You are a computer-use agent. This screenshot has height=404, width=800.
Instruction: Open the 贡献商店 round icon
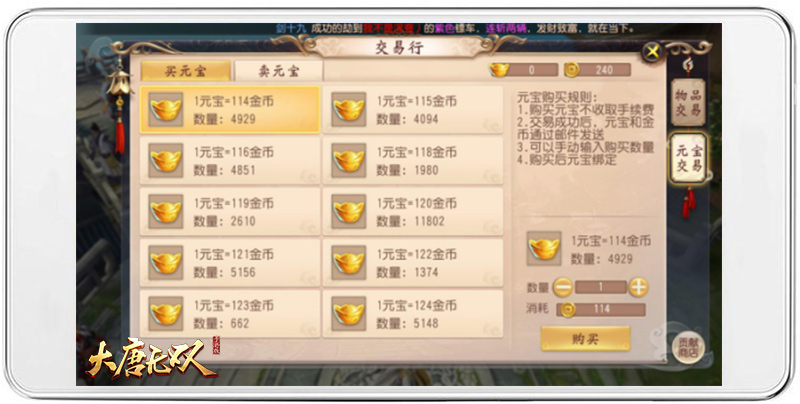click(x=688, y=348)
